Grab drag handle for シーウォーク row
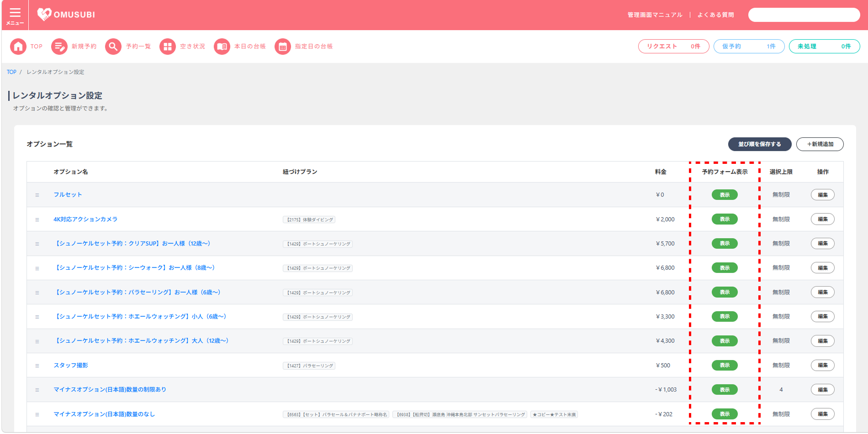This screenshot has height=434, width=868. pos(37,268)
